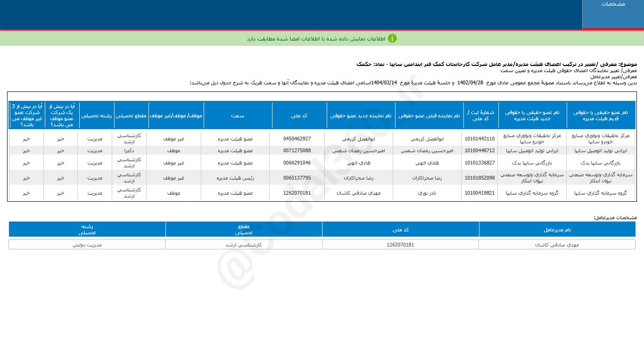The image size is (644, 362).
Task: Click the green signed-information confirmation message text
Action: coord(316,39)
